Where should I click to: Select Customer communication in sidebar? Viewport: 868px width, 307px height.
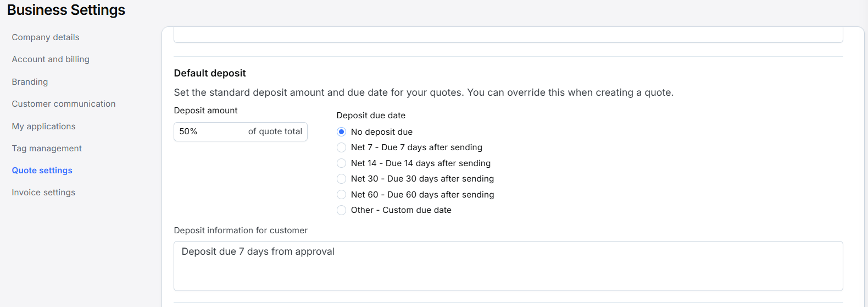(x=64, y=104)
